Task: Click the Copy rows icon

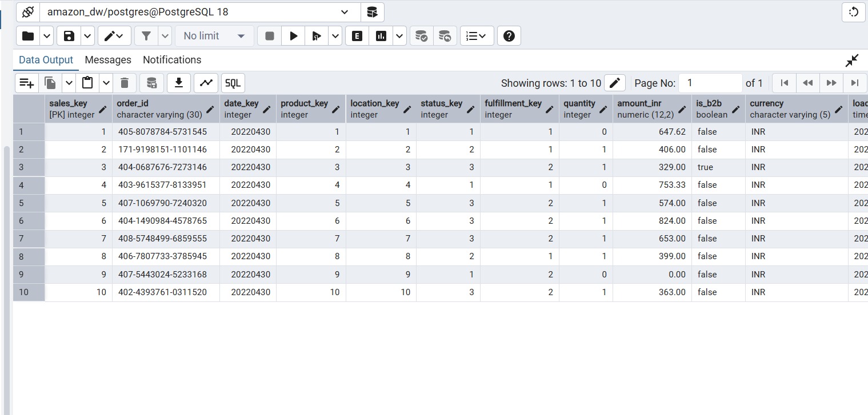Action: click(x=50, y=83)
